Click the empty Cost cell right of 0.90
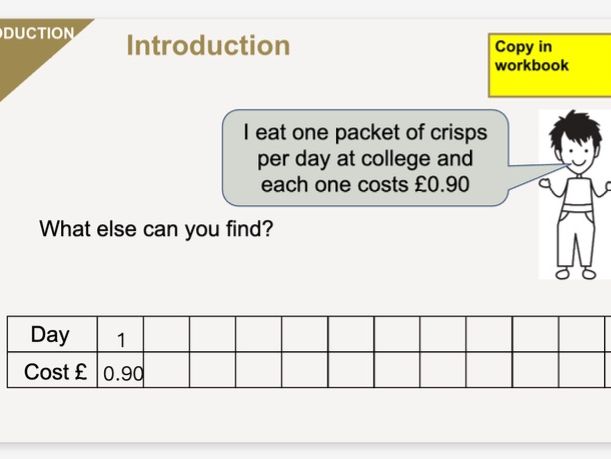The width and height of the screenshot is (611, 459). (x=167, y=371)
